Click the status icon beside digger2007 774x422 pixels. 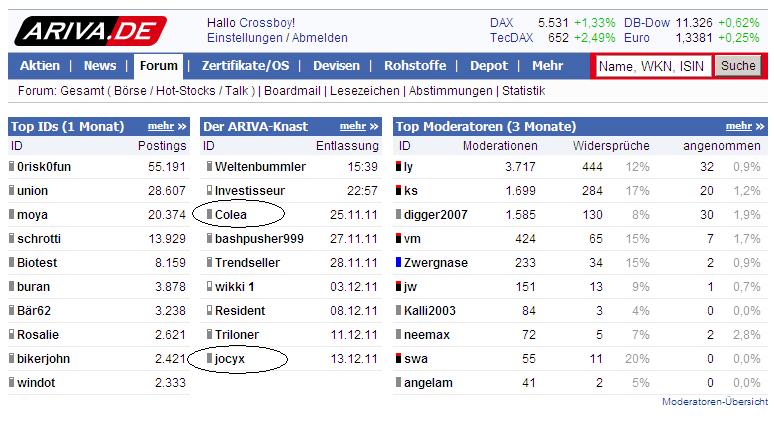tap(399, 214)
